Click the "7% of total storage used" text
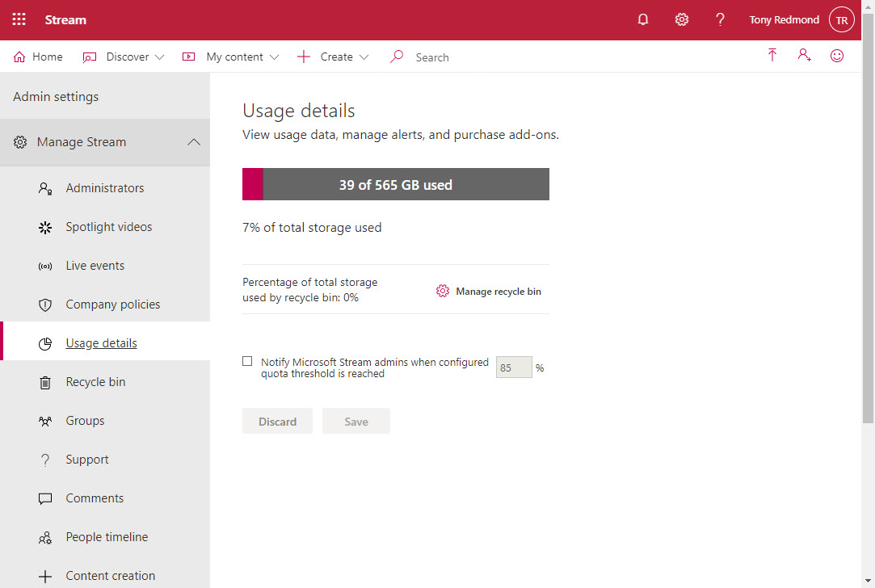Viewport: 875px width, 588px height. (312, 228)
